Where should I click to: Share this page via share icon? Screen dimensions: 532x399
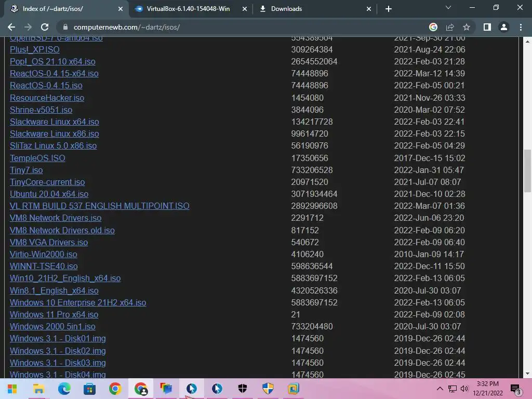point(450,27)
